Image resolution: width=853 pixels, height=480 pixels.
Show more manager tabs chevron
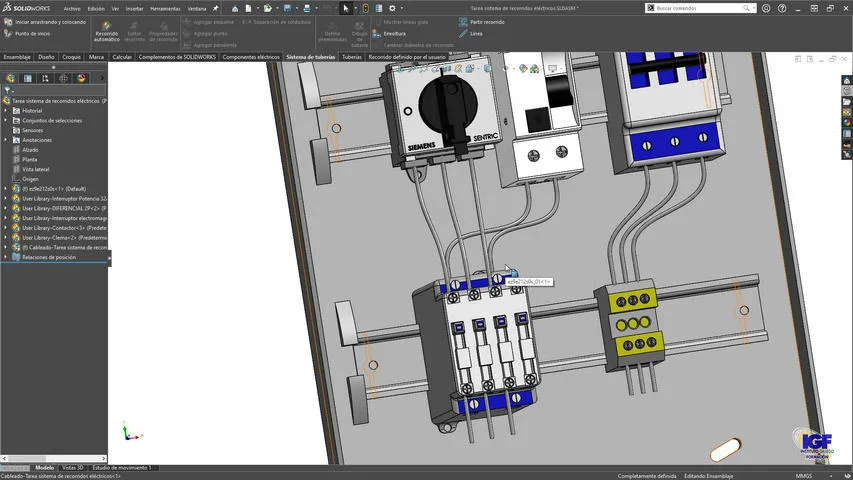102,78
